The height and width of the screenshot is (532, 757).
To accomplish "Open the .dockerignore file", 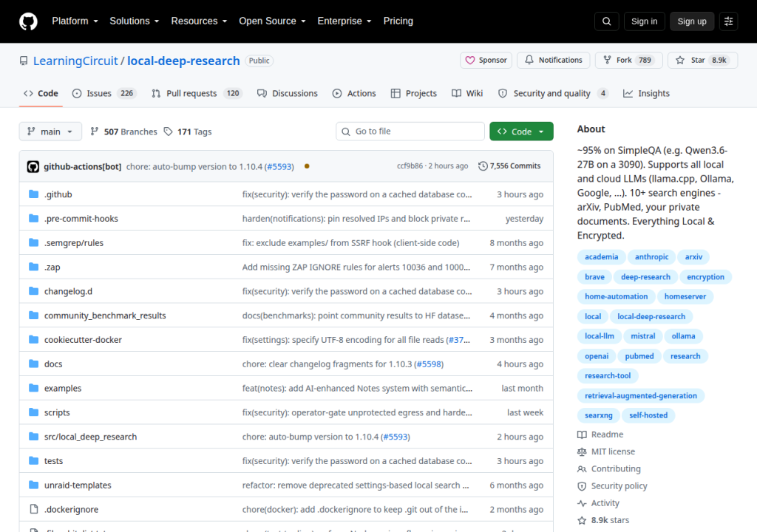I will (x=71, y=509).
